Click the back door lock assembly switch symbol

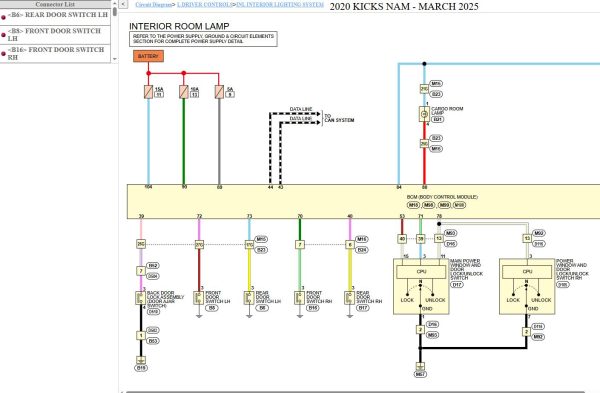(x=140, y=298)
